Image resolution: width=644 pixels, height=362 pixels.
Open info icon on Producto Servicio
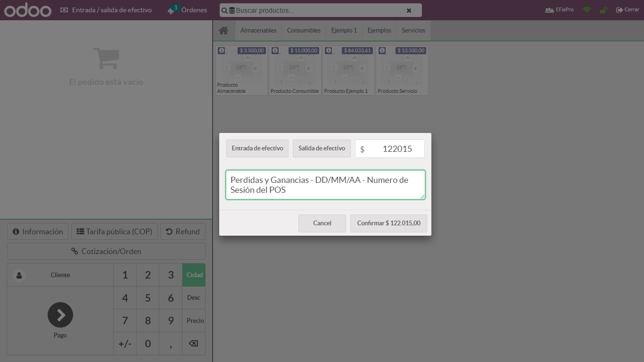pyautogui.click(x=382, y=50)
